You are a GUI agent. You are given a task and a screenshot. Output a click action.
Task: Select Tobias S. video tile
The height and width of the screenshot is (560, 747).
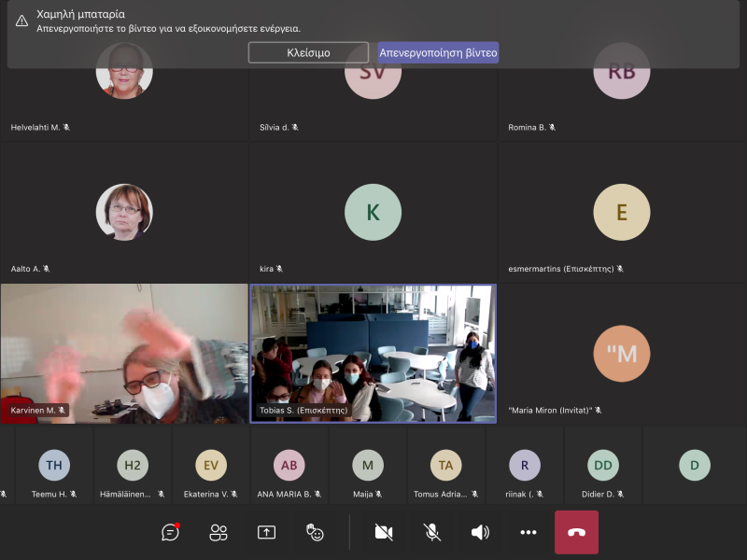(x=373, y=353)
